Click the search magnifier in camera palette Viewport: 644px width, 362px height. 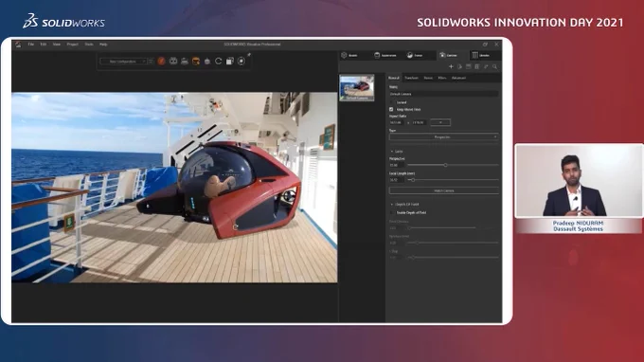pyautogui.click(x=495, y=66)
